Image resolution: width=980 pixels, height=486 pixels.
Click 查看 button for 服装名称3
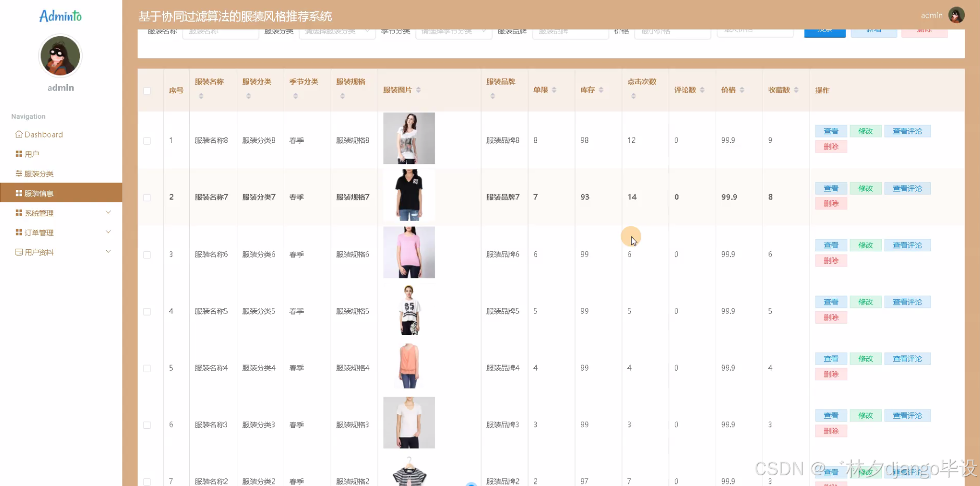point(831,415)
